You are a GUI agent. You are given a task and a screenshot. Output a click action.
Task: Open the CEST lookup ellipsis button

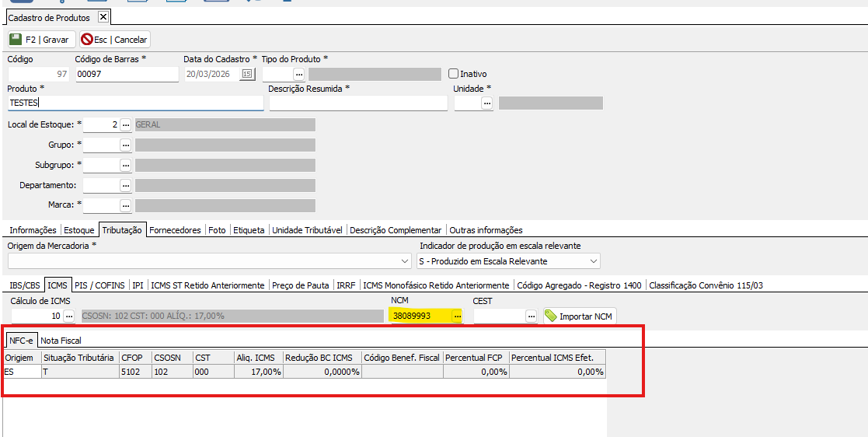(531, 316)
